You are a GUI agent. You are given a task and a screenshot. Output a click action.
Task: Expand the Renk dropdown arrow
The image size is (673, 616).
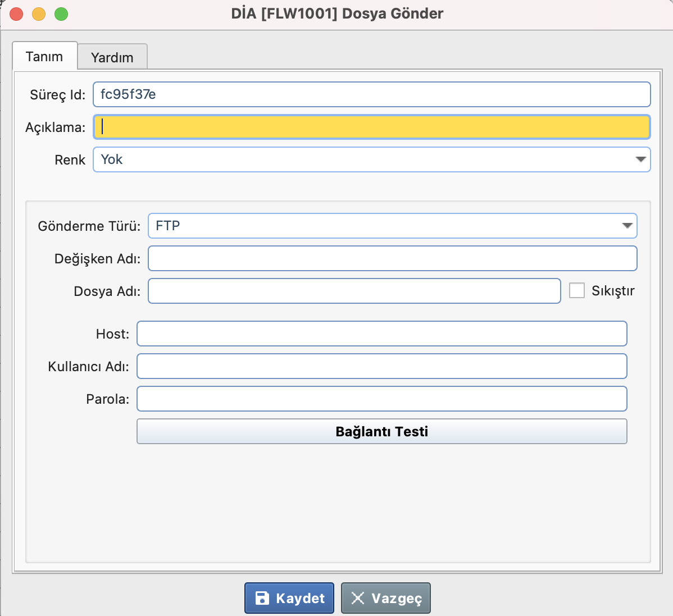coord(640,159)
